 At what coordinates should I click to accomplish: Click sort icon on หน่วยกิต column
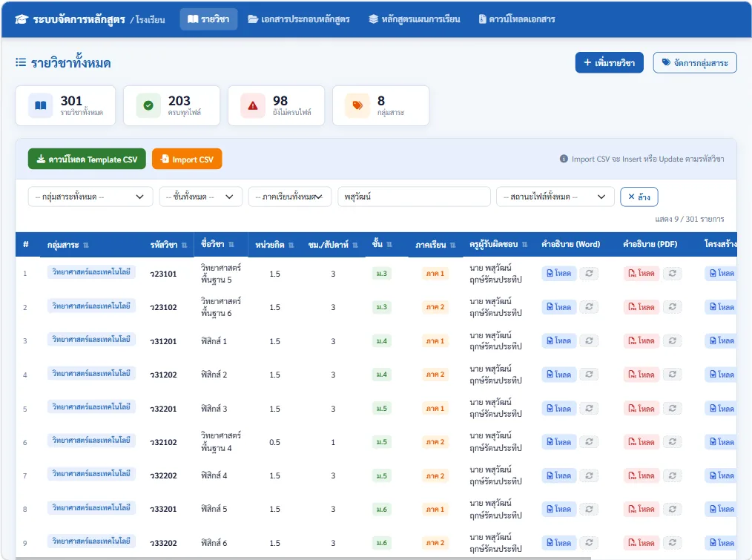pyautogui.click(x=291, y=246)
